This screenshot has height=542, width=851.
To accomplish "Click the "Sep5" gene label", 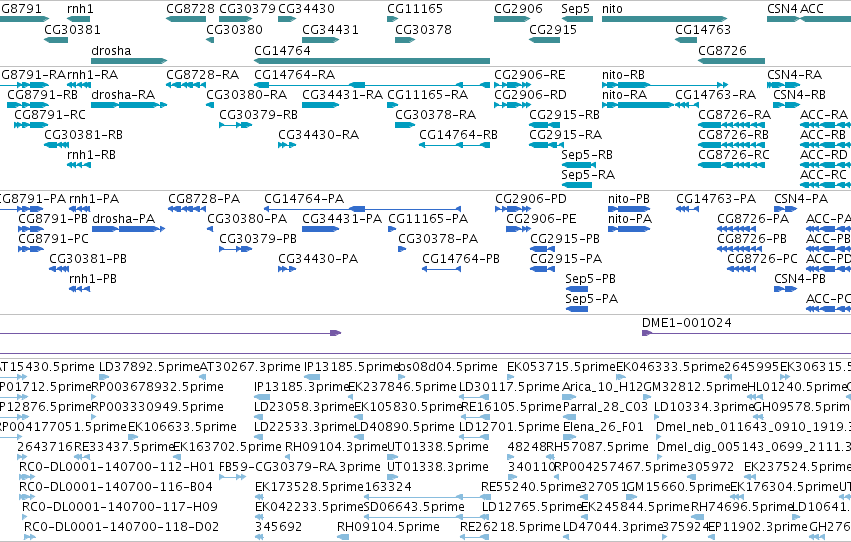I will pos(575,9).
